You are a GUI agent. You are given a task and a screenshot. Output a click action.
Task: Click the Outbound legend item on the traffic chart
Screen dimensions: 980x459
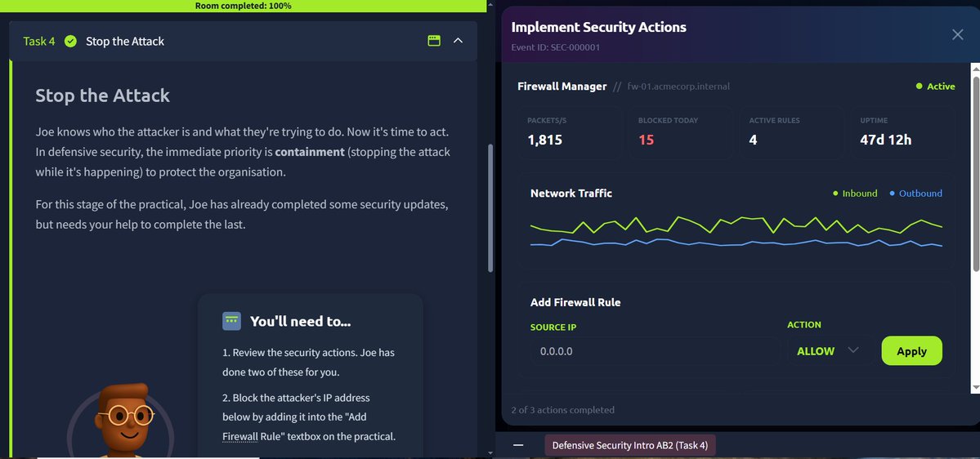[915, 194]
